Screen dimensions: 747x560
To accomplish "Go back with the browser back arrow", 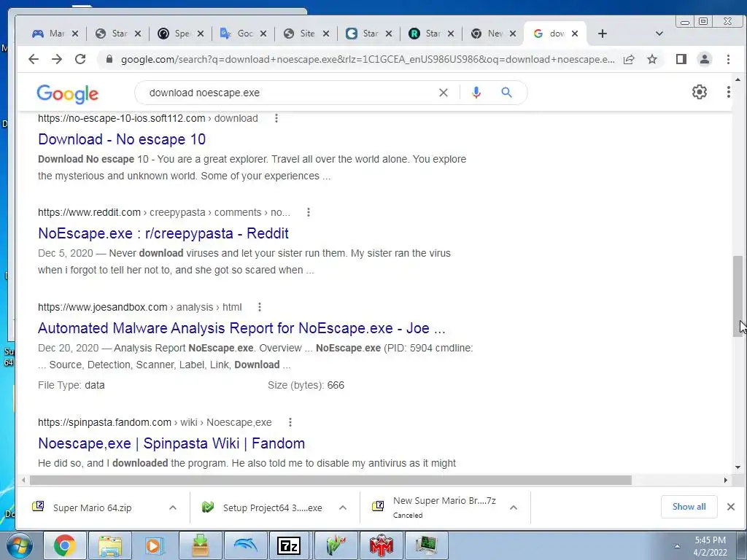I will [x=34, y=59].
